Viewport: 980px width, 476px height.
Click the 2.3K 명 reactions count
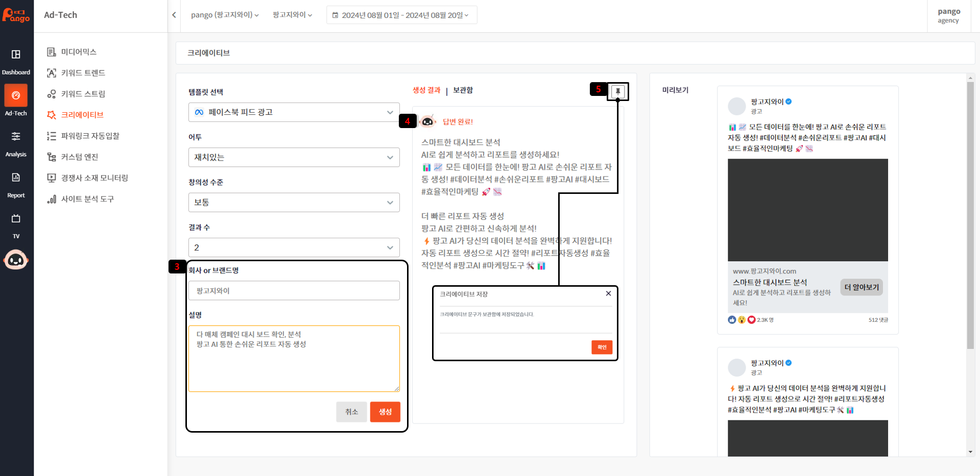[765, 320]
